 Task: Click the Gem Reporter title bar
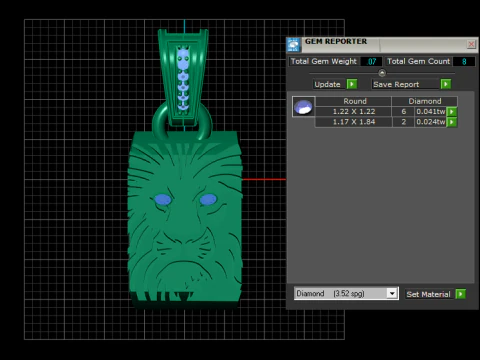click(383, 45)
